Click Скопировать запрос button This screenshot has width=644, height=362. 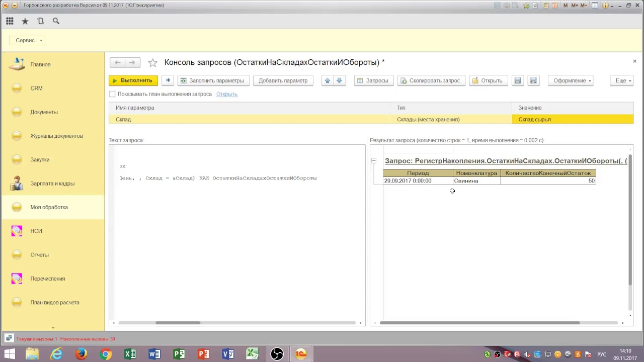431,80
